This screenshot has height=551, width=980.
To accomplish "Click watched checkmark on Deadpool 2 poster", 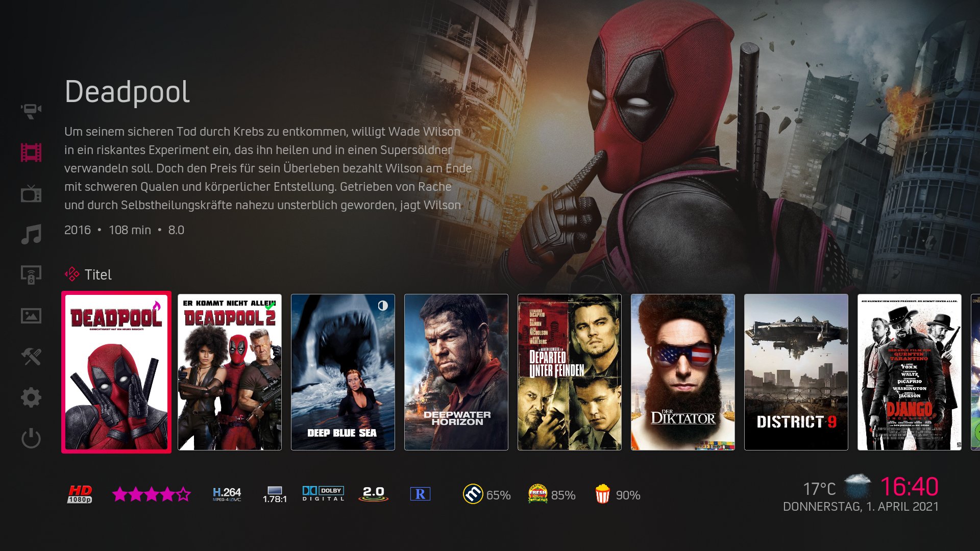I will pos(270,306).
